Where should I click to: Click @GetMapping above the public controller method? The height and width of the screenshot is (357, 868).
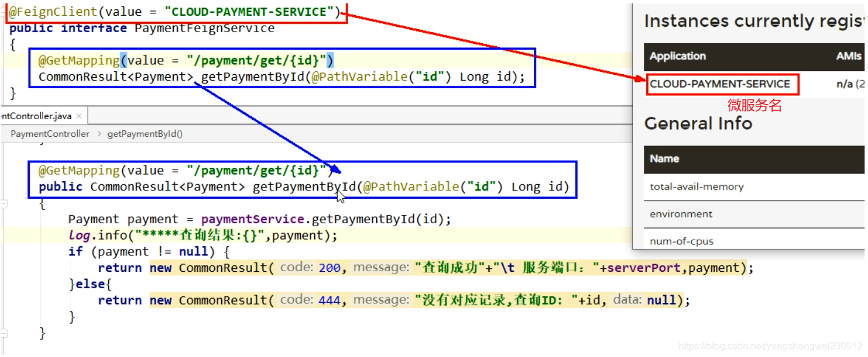click(x=79, y=170)
